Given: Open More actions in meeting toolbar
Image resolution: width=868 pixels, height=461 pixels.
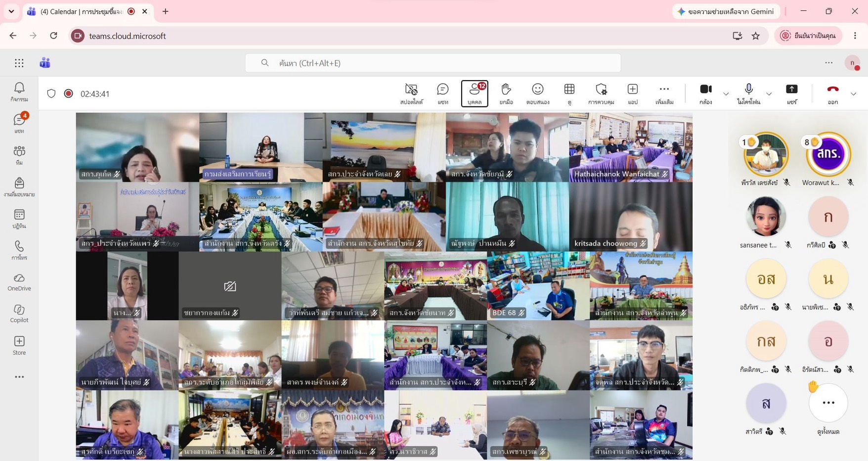Looking at the screenshot, I should pyautogui.click(x=664, y=93).
